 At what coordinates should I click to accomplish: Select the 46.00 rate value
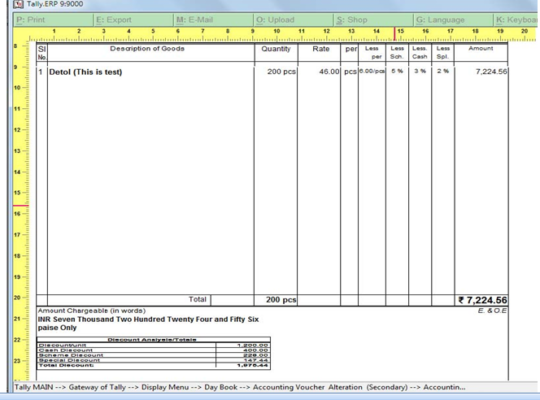point(329,72)
